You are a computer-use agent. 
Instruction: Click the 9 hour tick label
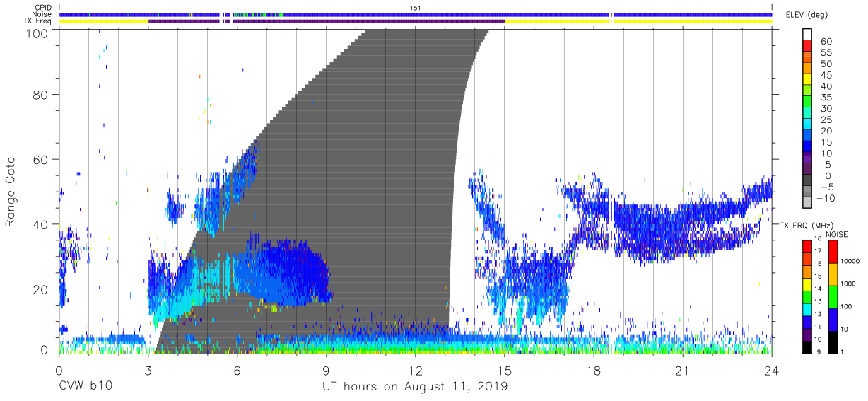coord(327,371)
